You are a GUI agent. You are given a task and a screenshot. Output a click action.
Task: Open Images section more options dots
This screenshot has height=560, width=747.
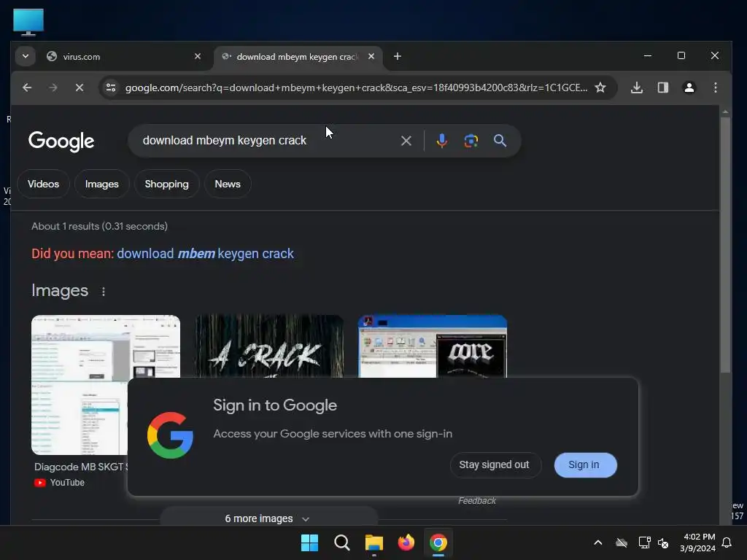(104, 292)
